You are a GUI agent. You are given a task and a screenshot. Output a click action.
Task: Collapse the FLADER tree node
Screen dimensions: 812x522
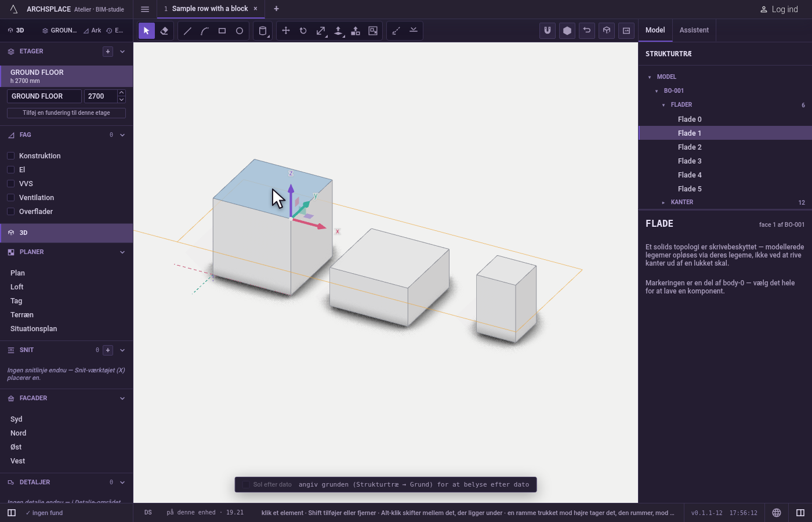click(x=664, y=105)
